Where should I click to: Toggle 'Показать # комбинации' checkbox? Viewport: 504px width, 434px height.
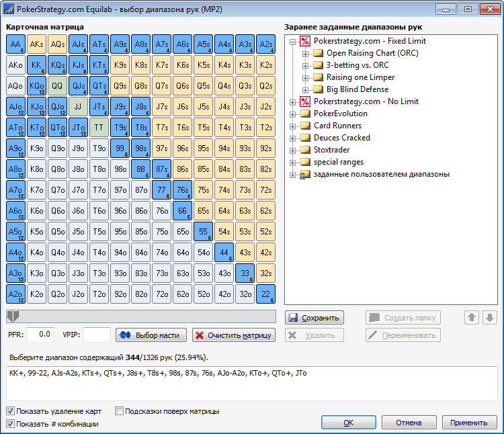click(x=11, y=424)
